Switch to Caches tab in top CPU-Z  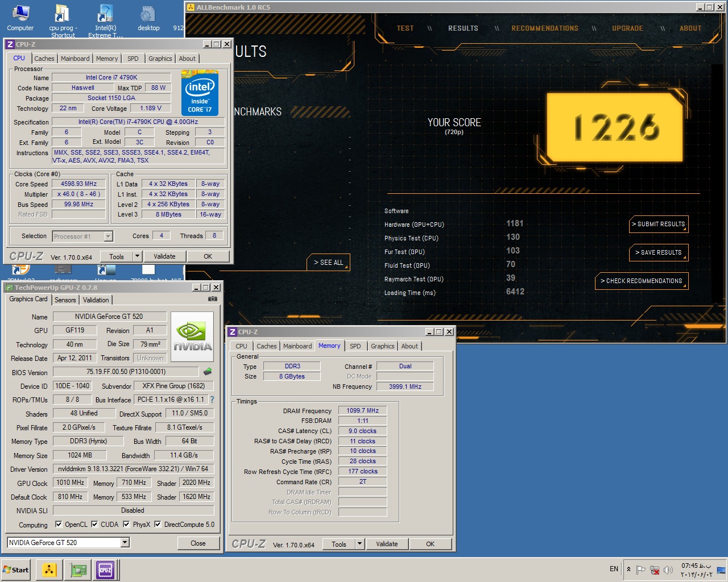(44, 59)
